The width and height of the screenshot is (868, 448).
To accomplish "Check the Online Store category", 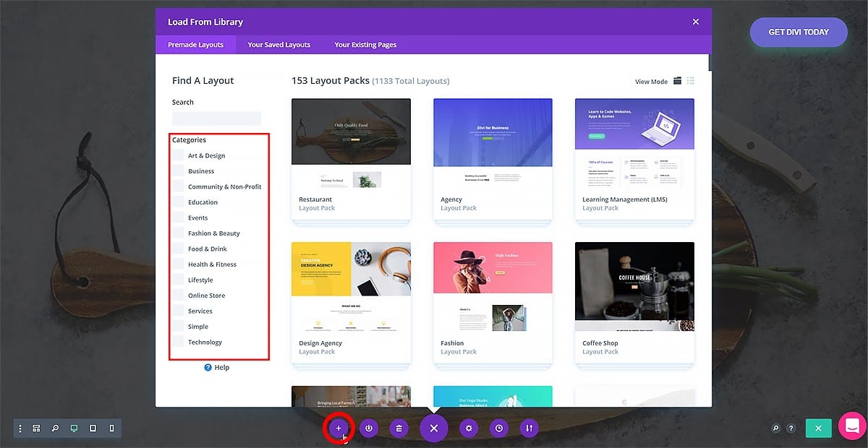I will pos(178,296).
